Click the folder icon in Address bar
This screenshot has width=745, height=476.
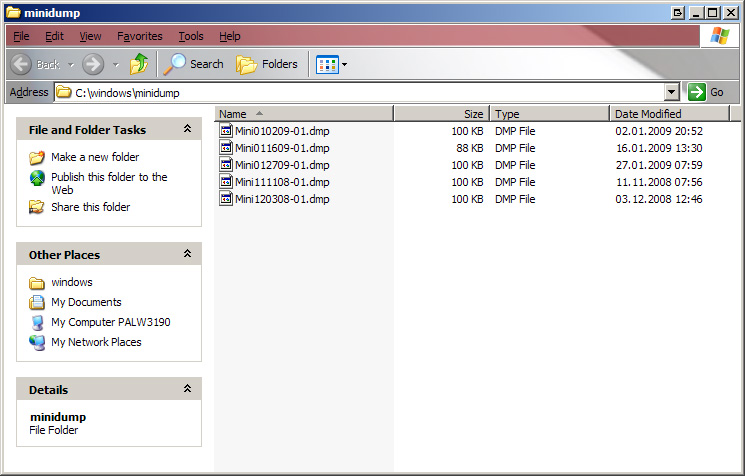64,92
